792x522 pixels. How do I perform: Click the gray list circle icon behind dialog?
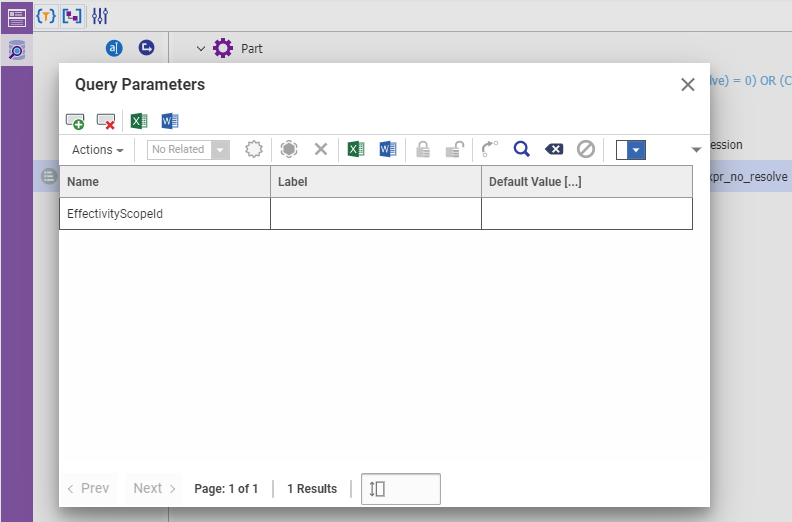point(49,176)
